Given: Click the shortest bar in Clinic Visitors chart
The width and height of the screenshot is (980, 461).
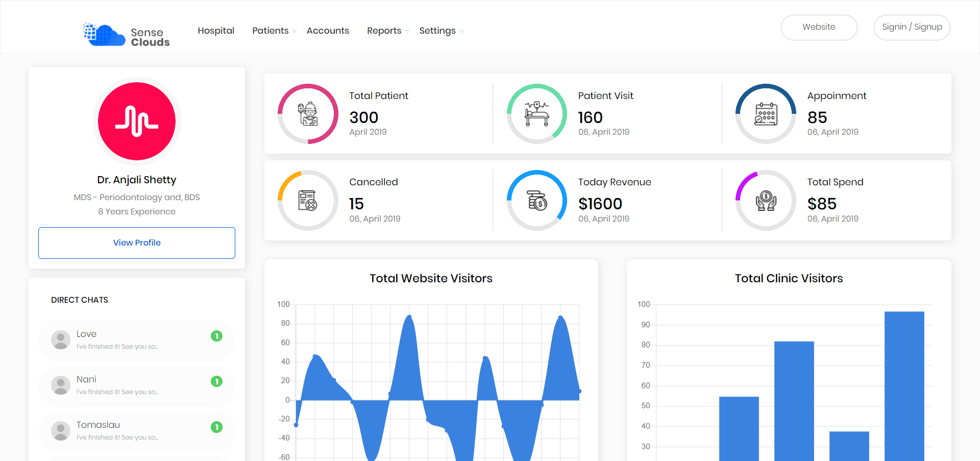Looking at the screenshot, I should 849,446.
